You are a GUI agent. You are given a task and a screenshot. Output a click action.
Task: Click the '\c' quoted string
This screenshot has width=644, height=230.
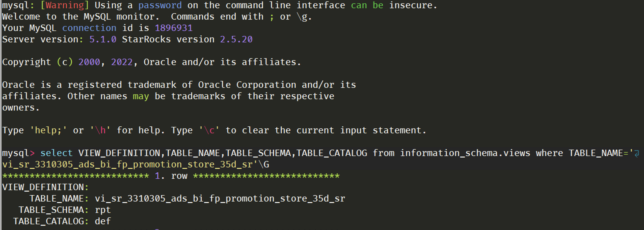[x=209, y=130]
